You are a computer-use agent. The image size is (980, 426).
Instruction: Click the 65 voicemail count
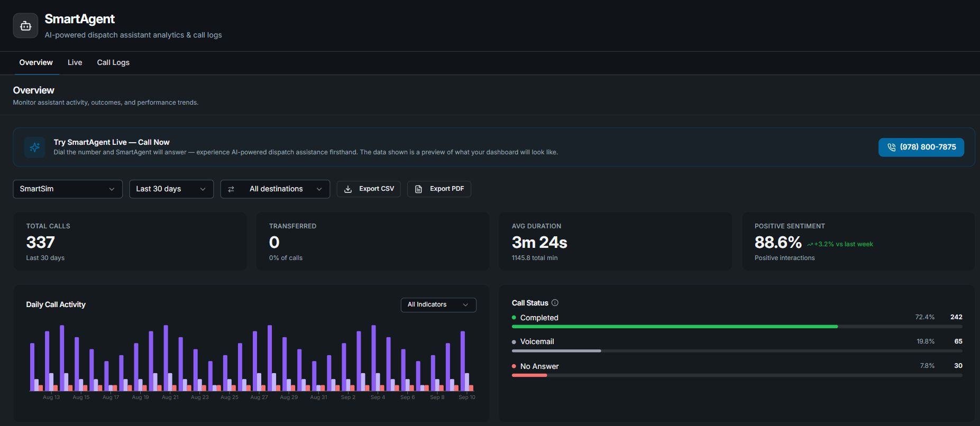[958, 341]
